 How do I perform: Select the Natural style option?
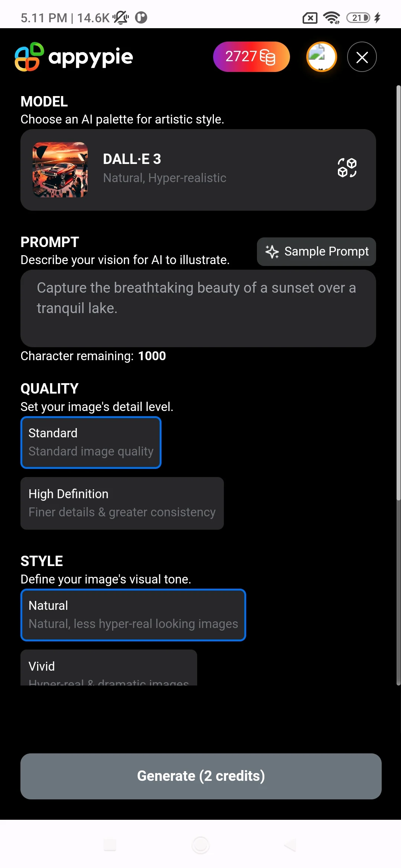133,615
